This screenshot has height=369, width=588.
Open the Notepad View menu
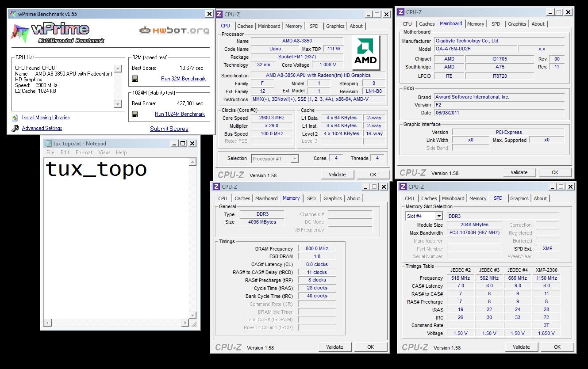(104, 152)
